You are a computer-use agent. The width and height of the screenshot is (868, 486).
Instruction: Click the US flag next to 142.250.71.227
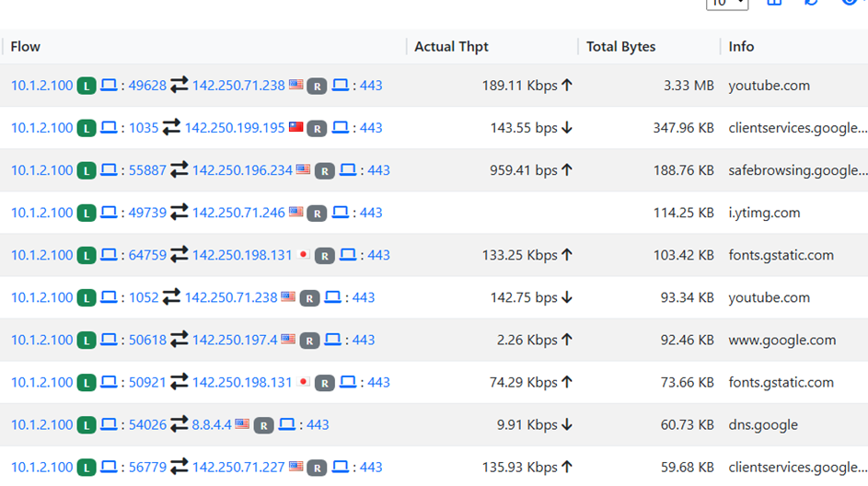click(x=295, y=467)
